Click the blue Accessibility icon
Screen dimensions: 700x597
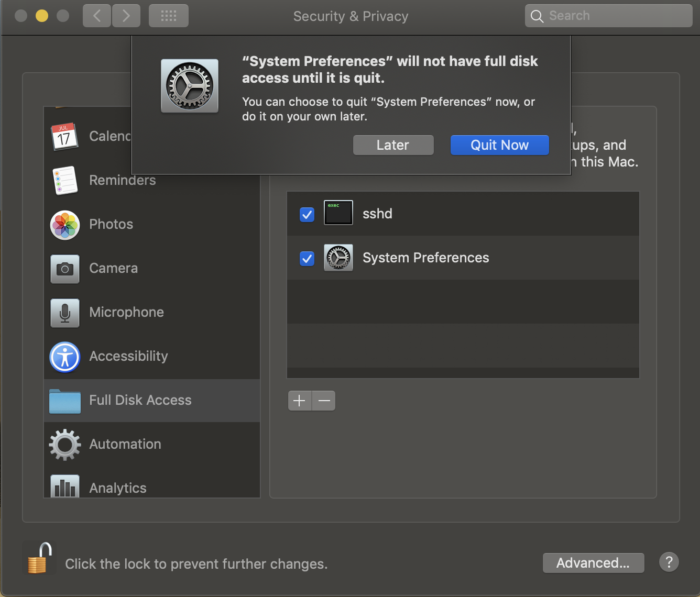click(x=65, y=357)
